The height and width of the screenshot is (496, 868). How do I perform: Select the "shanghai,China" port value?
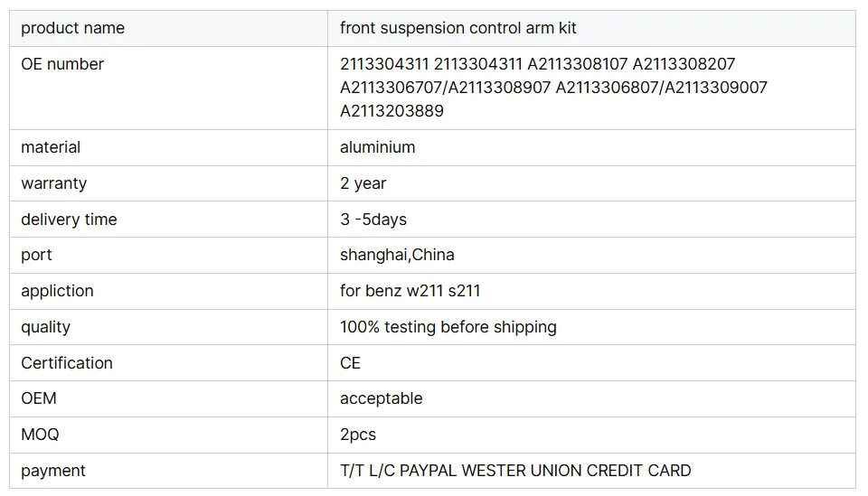397,255
